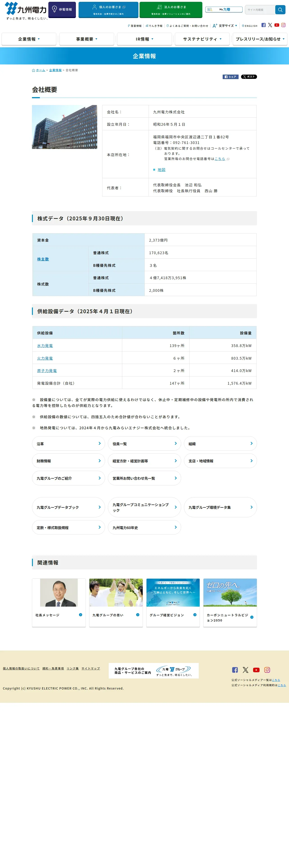
Task: Open 経営方針・経営計画等 page
Action: click(x=144, y=461)
